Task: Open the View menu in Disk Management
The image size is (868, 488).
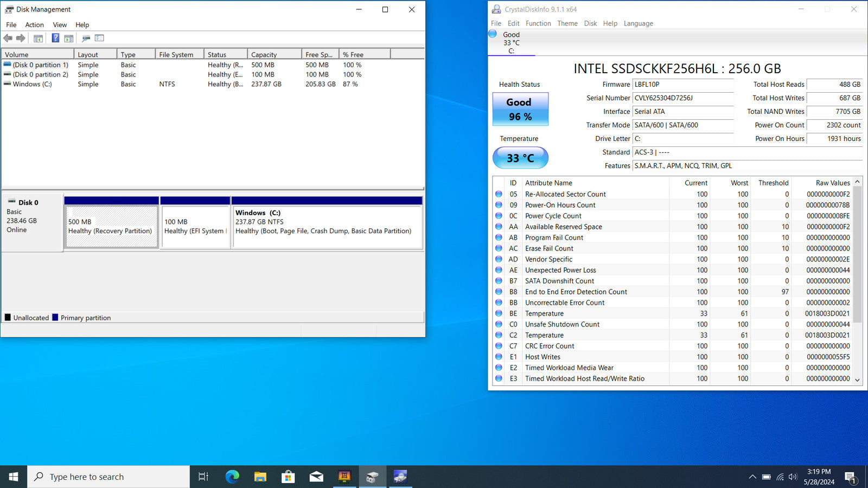Action: [60, 25]
